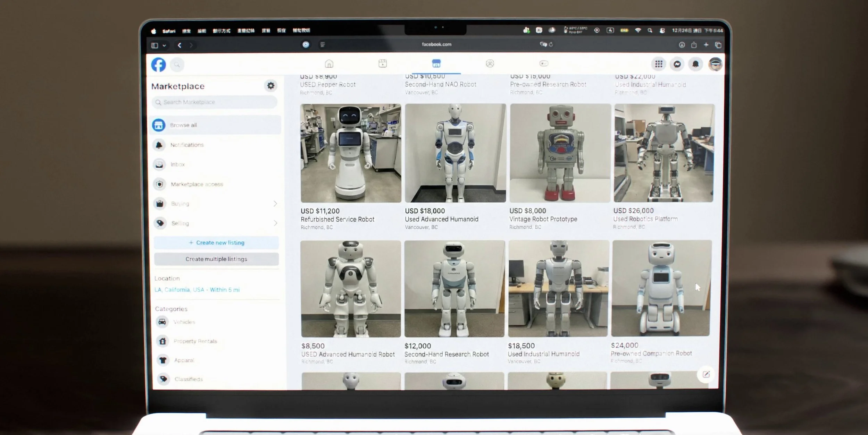This screenshot has width=868, height=435.
Task: Open the Reels video tab icon
Action: tap(383, 63)
